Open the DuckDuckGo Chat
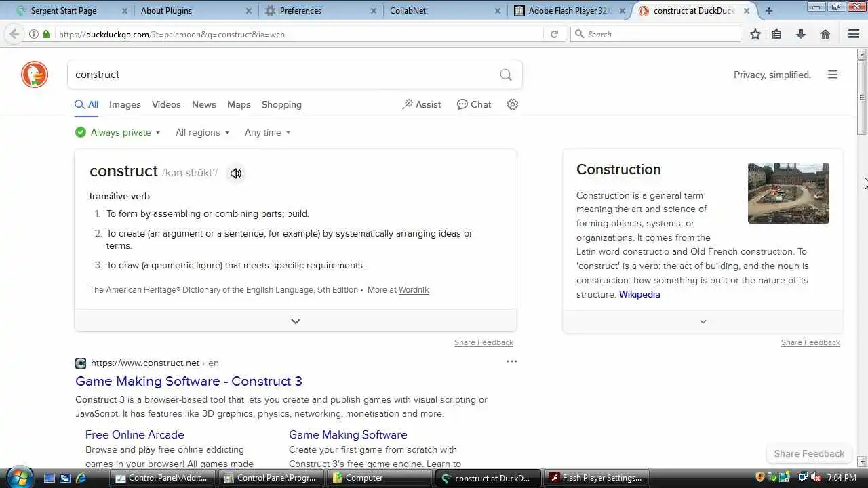 [x=474, y=104]
